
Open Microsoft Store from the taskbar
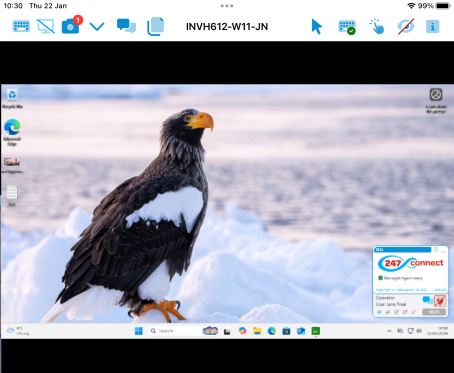click(x=286, y=331)
